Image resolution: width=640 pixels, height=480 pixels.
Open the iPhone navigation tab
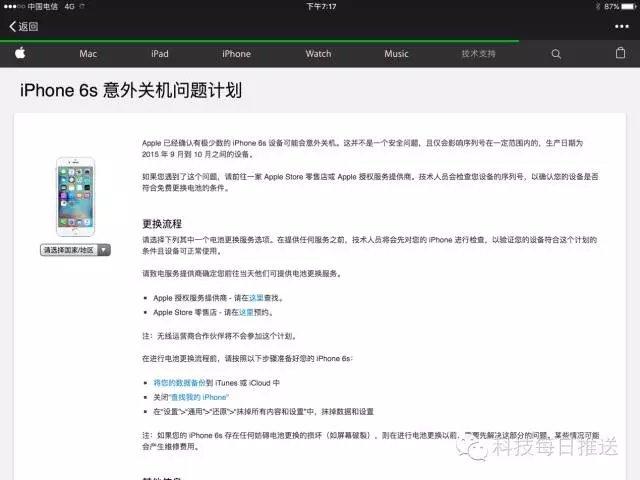236,54
